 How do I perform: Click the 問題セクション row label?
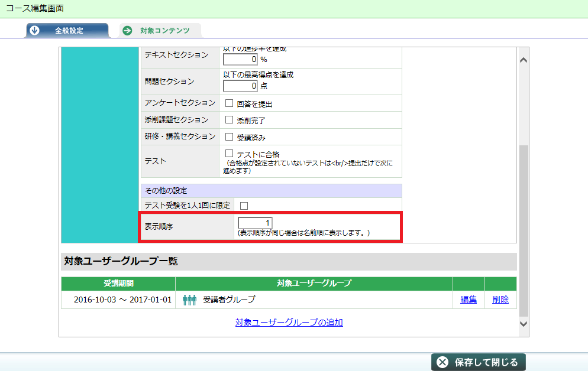[x=170, y=82]
